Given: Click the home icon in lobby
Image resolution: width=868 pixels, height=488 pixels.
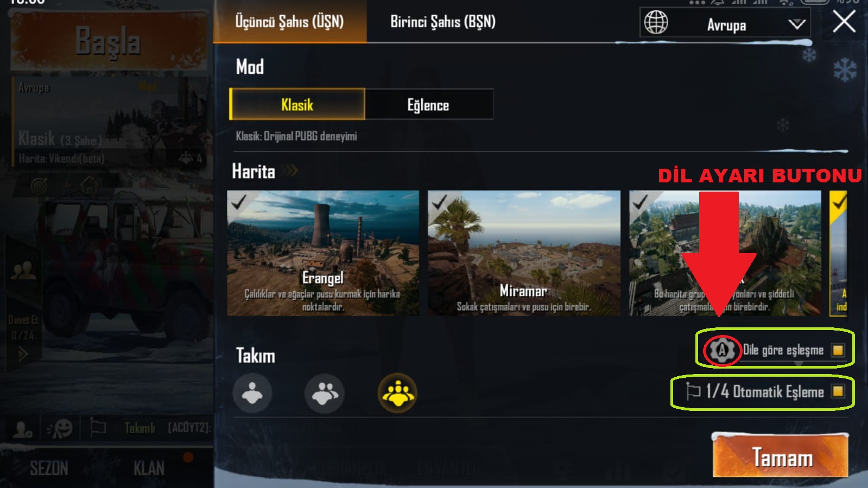Looking at the screenshot, I should point(90,185).
